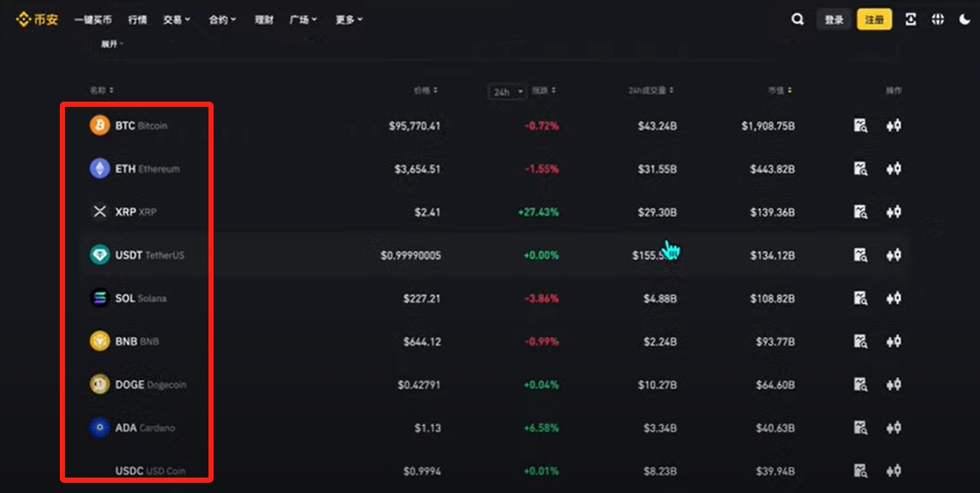Click BNB price $644.12
This screenshot has height=493, width=980.
pyautogui.click(x=422, y=341)
